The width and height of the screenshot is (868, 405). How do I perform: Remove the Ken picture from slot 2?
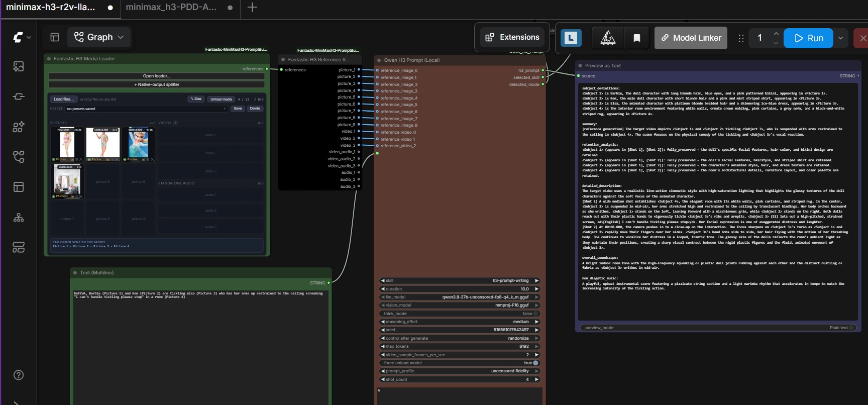tap(117, 159)
